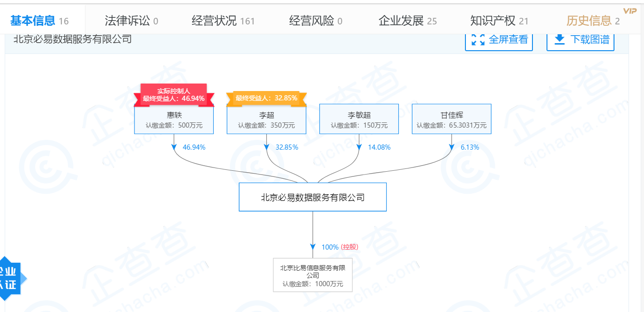Open the 法律诉讼 tab
Viewport: 644px width, 312px height.
pos(131,21)
